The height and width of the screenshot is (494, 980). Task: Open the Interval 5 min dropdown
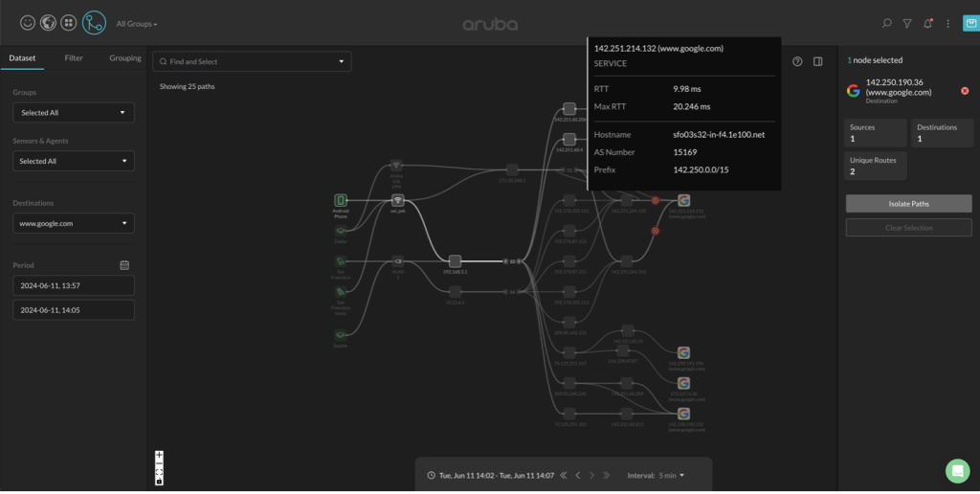click(670, 475)
